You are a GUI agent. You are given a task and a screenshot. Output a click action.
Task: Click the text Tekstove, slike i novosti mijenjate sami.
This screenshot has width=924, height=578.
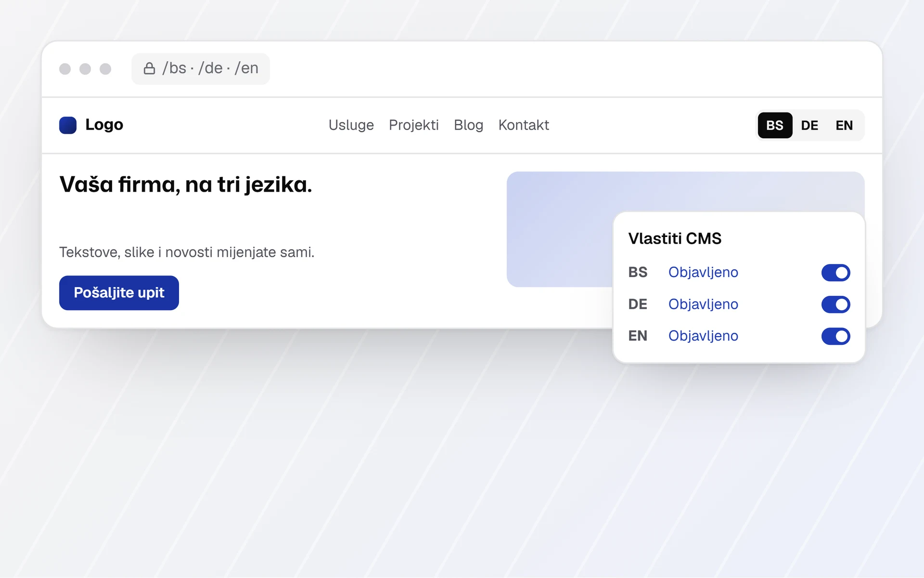click(187, 252)
